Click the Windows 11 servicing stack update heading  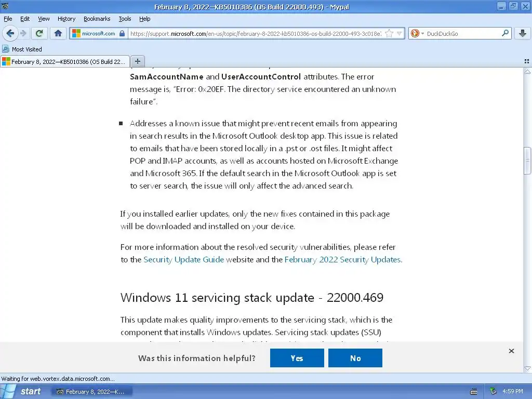(252, 298)
